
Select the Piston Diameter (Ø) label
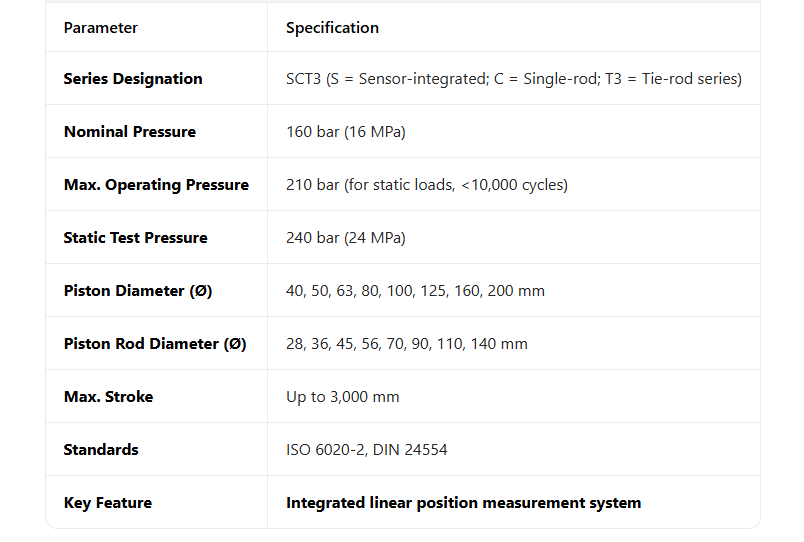[138, 291]
